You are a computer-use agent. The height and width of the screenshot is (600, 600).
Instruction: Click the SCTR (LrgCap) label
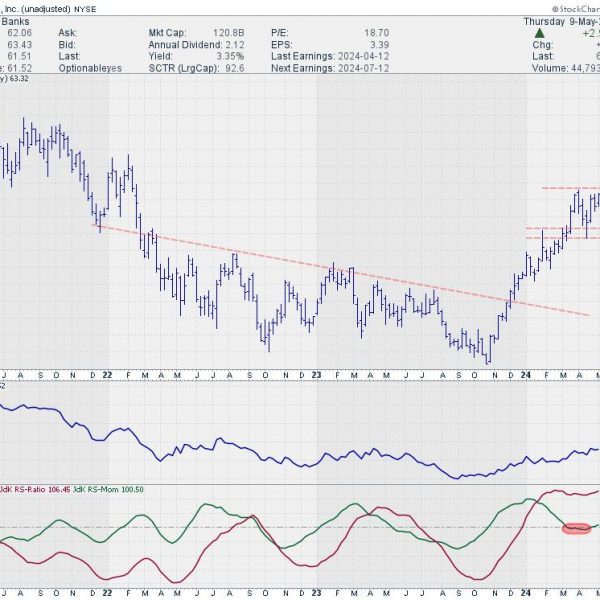[184, 68]
